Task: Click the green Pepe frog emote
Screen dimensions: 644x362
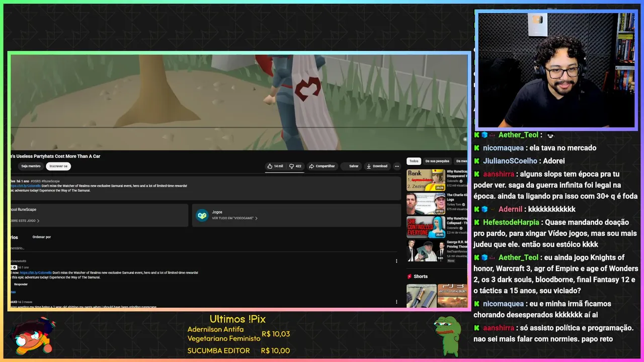Action: pyautogui.click(x=447, y=336)
